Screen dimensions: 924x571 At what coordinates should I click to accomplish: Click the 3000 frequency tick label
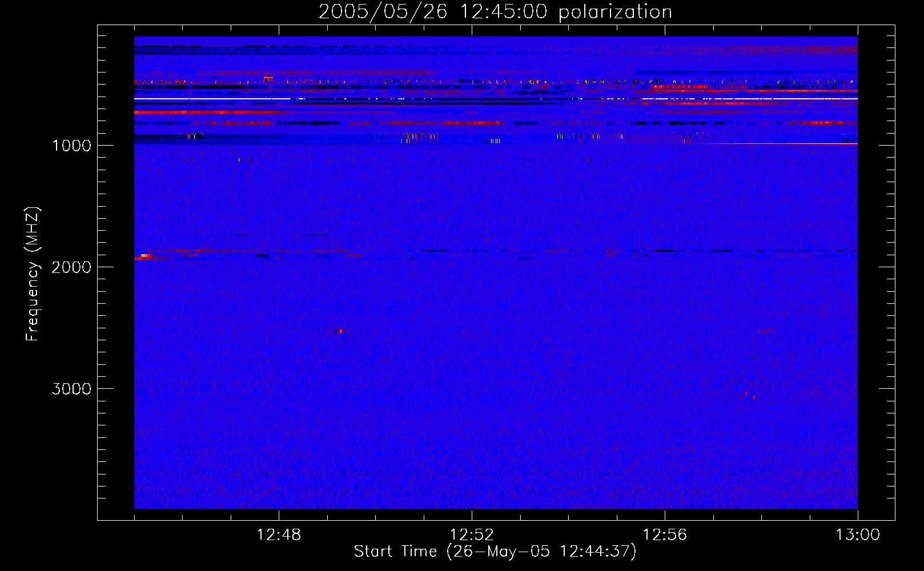tap(71, 389)
